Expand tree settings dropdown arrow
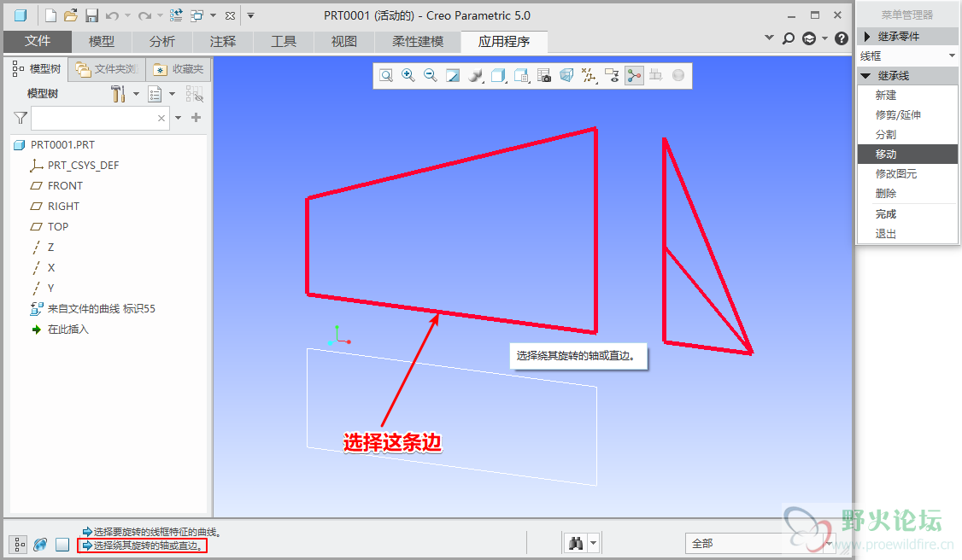The height and width of the screenshot is (560, 962). [x=136, y=94]
